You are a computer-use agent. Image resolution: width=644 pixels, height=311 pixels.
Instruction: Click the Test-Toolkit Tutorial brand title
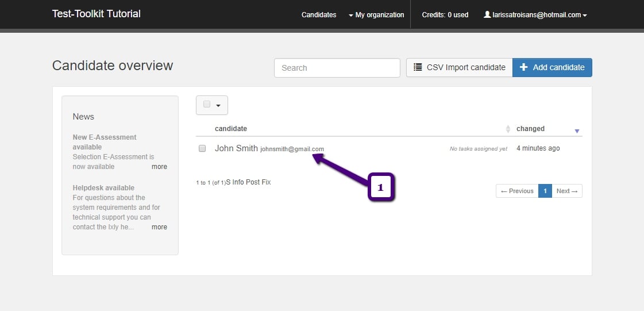click(96, 14)
